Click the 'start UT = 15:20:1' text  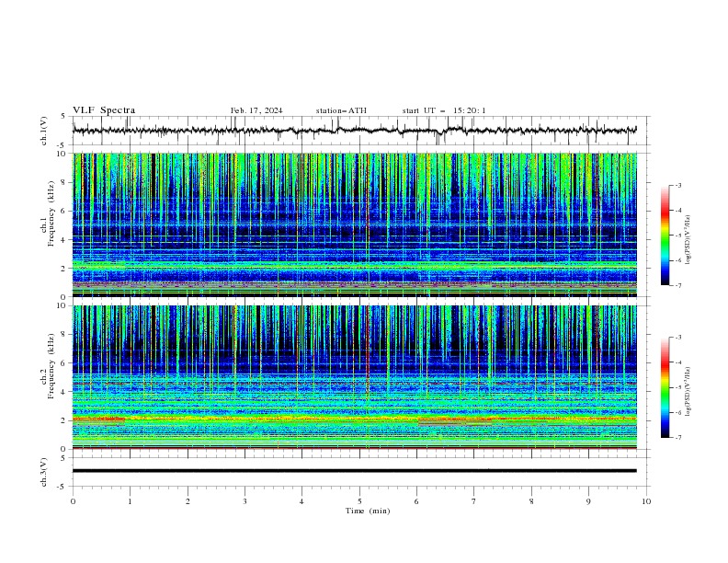tap(444, 110)
